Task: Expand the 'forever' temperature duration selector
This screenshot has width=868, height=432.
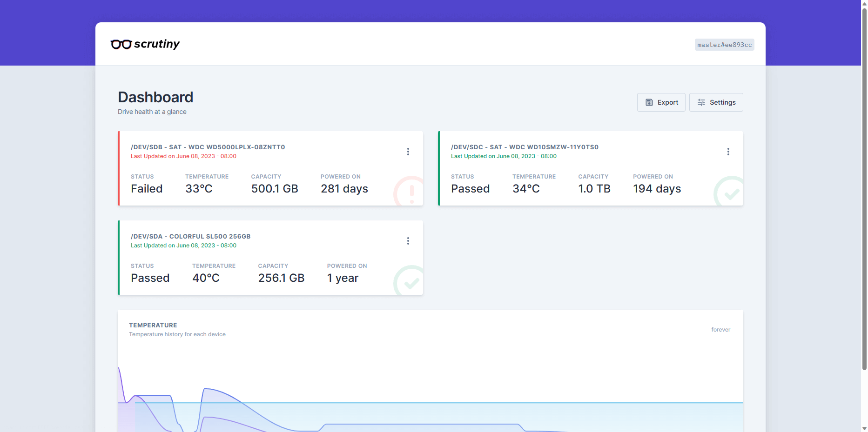Action: 720,330
